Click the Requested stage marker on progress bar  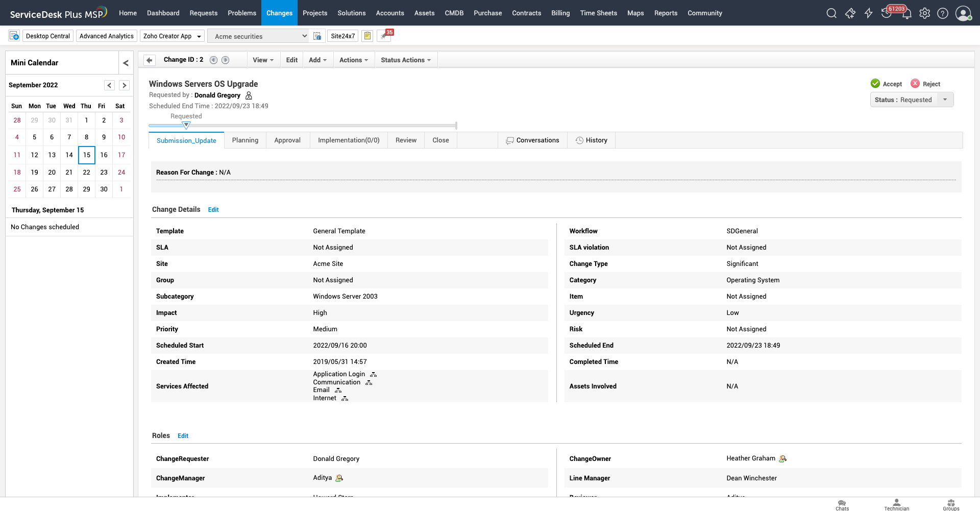pos(186,125)
